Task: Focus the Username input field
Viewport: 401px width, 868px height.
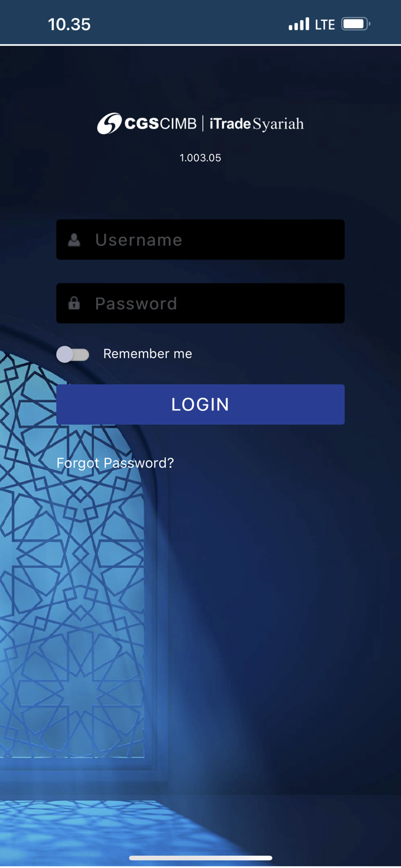Action: 200,240
